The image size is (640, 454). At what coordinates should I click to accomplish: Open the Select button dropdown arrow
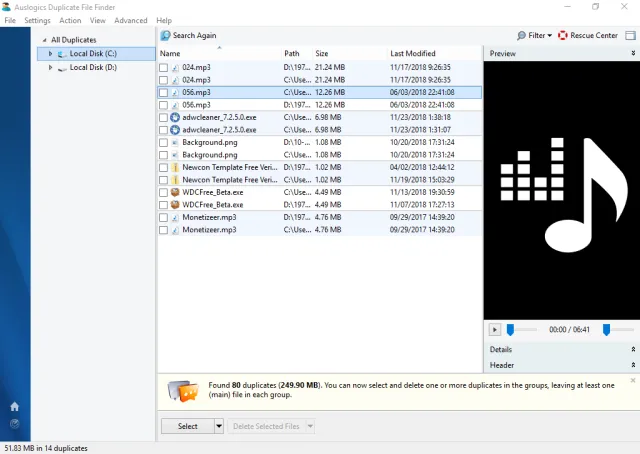[x=219, y=426]
